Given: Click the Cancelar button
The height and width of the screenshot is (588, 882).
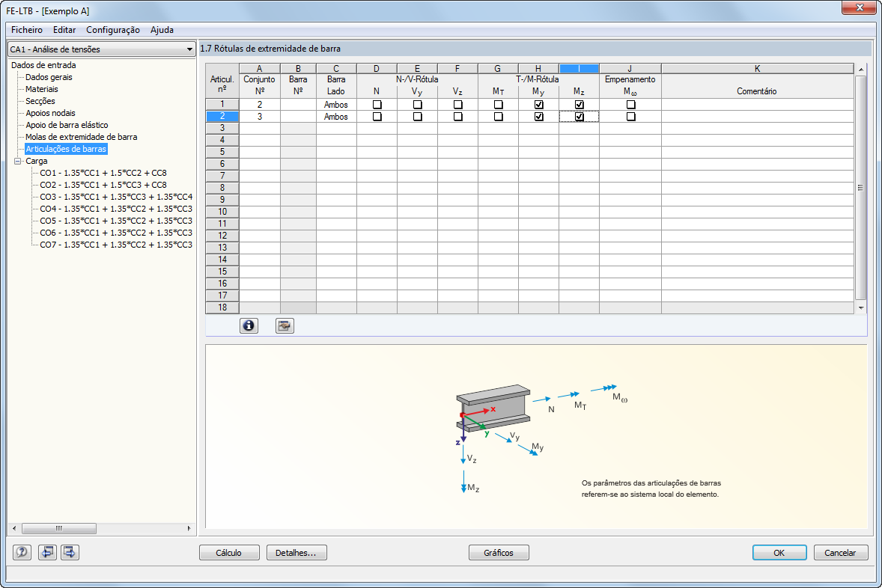Looking at the screenshot, I should click(x=840, y=553).
